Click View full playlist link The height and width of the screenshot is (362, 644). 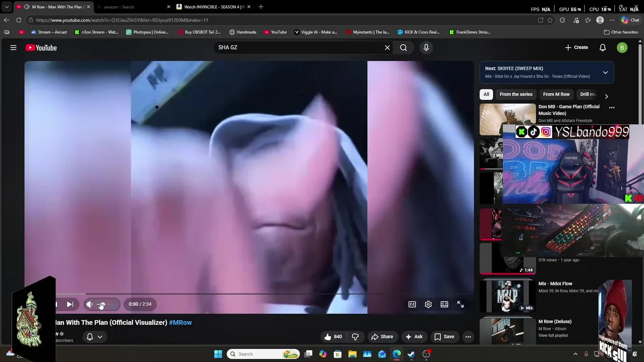tap(553, 335)
